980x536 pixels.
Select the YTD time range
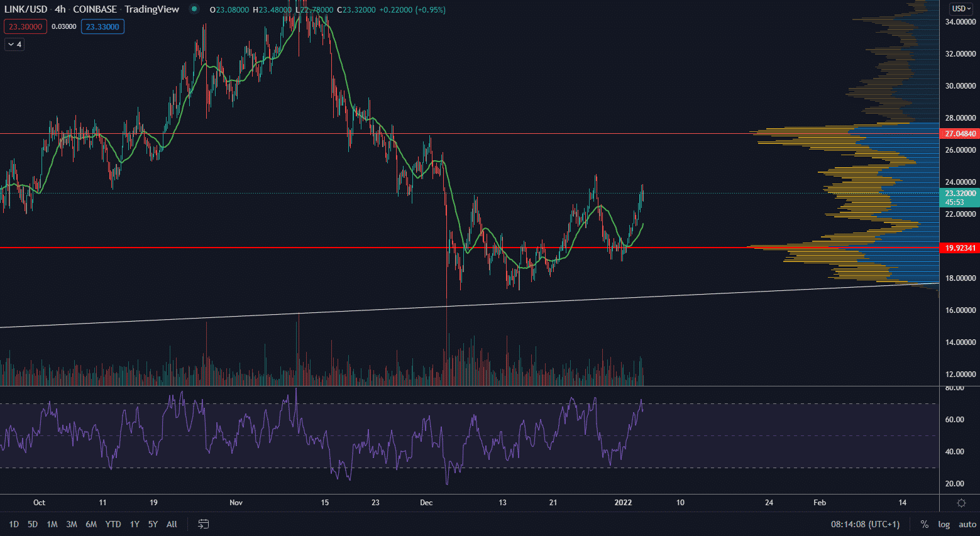pos(113,524)
